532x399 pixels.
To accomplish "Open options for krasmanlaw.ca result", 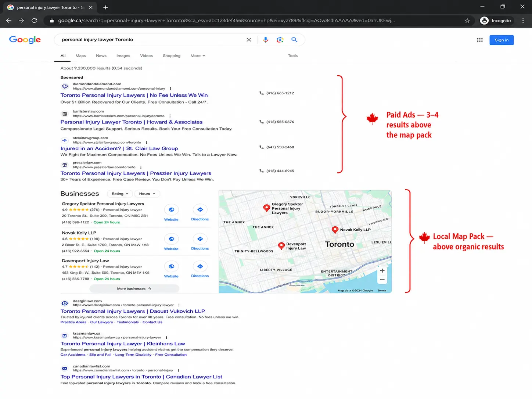I will coord(166,337).
